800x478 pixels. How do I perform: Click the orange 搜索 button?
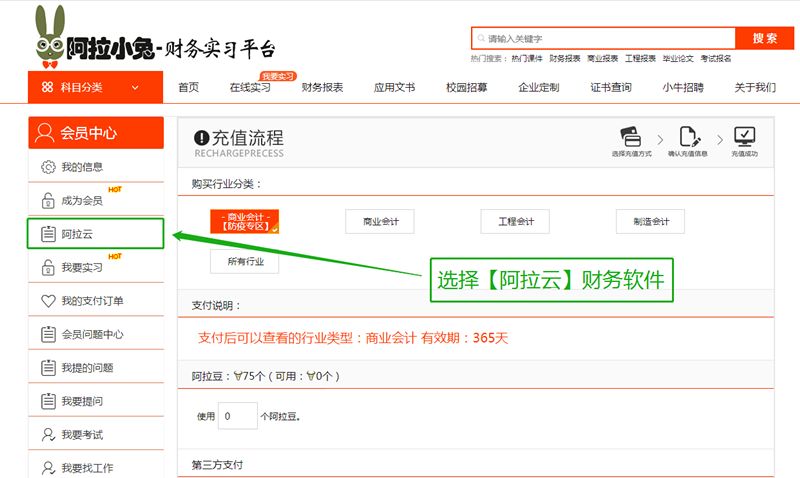[764, 38]
